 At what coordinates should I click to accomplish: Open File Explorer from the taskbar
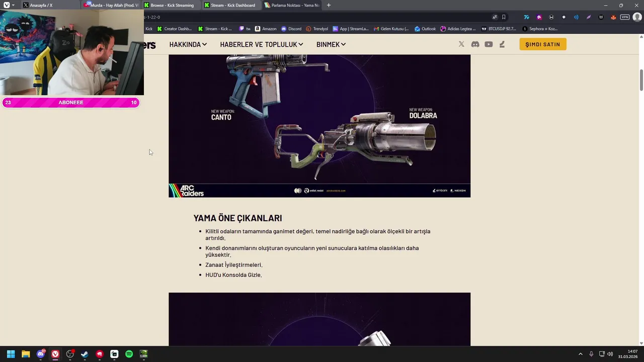tap(26, 354)
